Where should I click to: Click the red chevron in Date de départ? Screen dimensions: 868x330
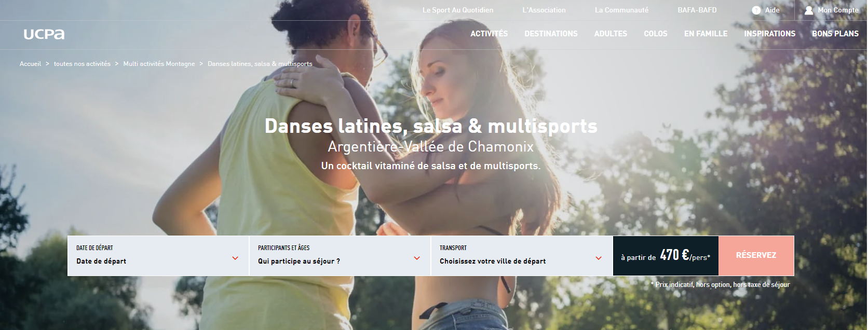click(235, 258)
